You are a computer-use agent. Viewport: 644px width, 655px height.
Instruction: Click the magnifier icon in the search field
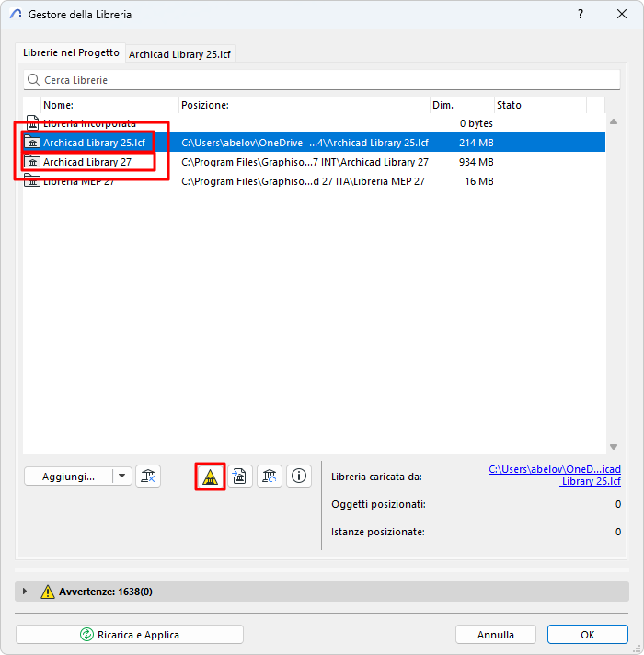coord(33,79)
